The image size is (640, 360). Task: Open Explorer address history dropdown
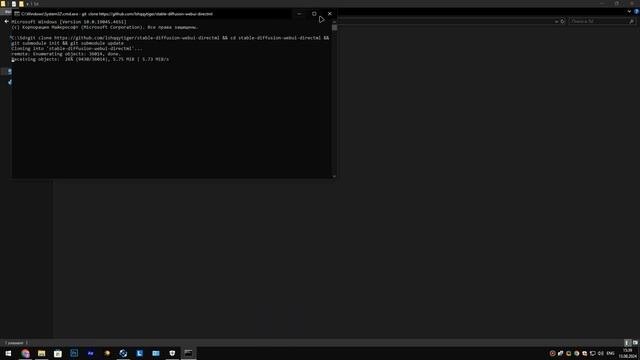(556, 21)
